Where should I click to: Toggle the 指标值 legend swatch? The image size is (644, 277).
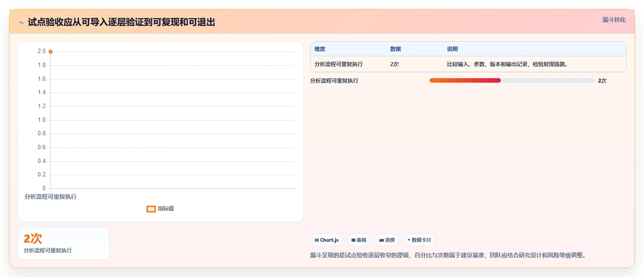(x=151, y=209)
